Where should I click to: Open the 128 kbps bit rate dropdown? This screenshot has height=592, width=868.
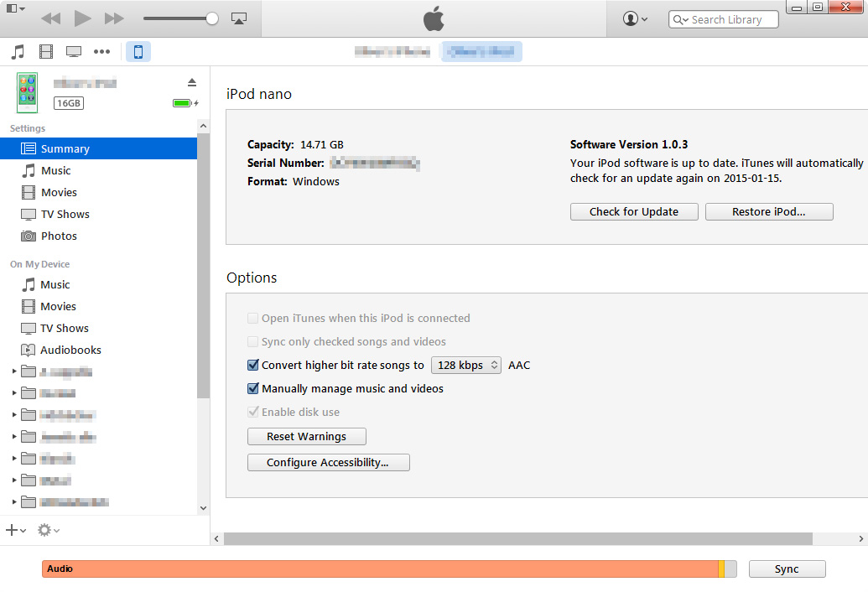(466, 365)
